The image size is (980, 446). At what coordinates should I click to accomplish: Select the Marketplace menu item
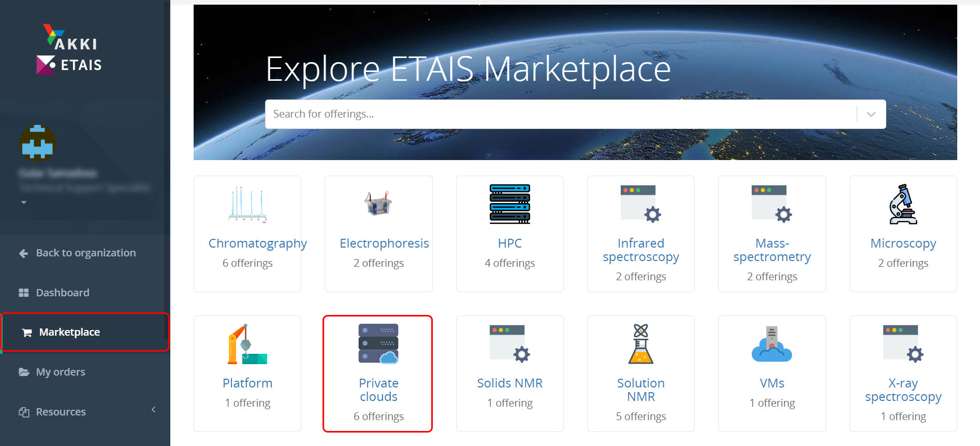coord(85,332)
